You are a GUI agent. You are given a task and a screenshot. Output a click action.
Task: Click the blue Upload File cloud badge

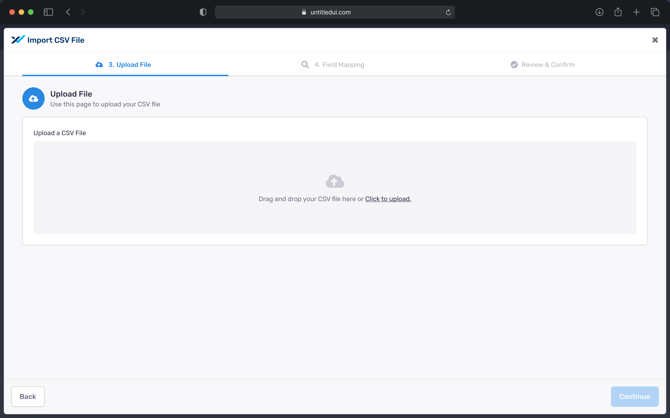coord(33,98)
